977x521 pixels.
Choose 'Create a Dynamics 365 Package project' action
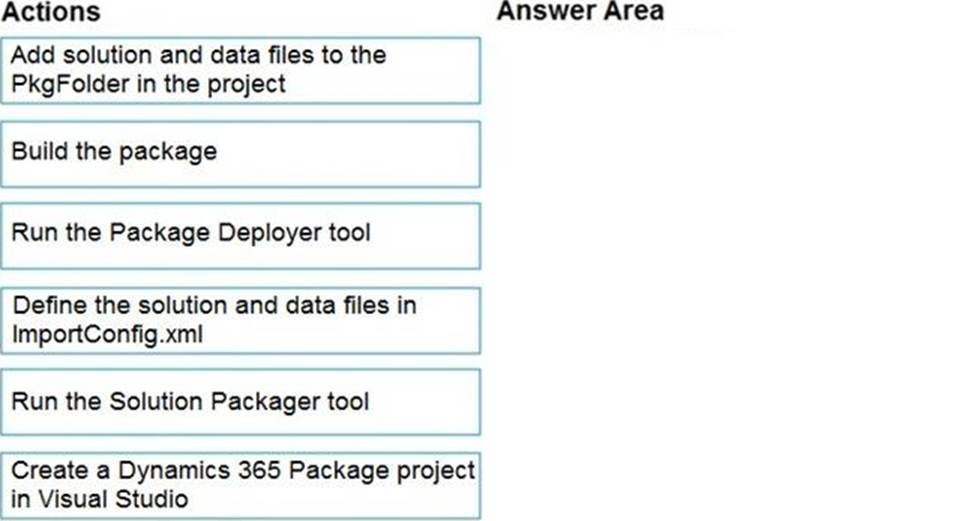241,485
